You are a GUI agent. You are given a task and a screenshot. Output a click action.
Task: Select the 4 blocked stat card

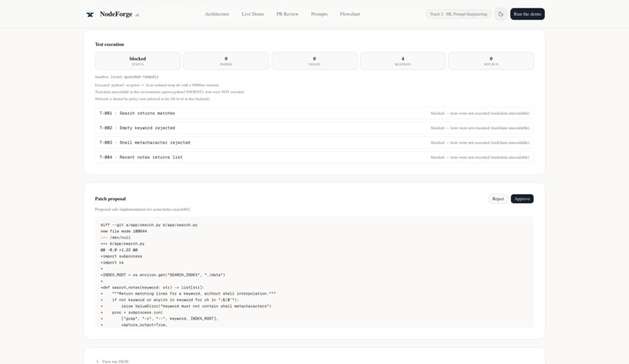403,61
